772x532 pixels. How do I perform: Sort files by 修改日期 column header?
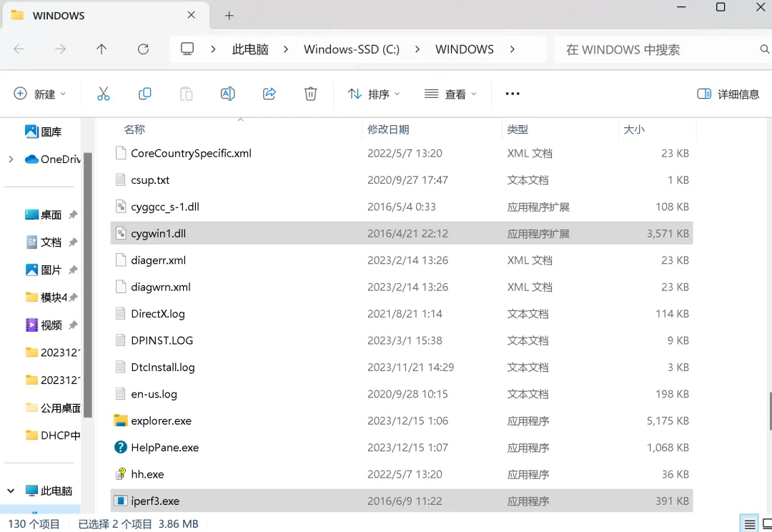388,129
